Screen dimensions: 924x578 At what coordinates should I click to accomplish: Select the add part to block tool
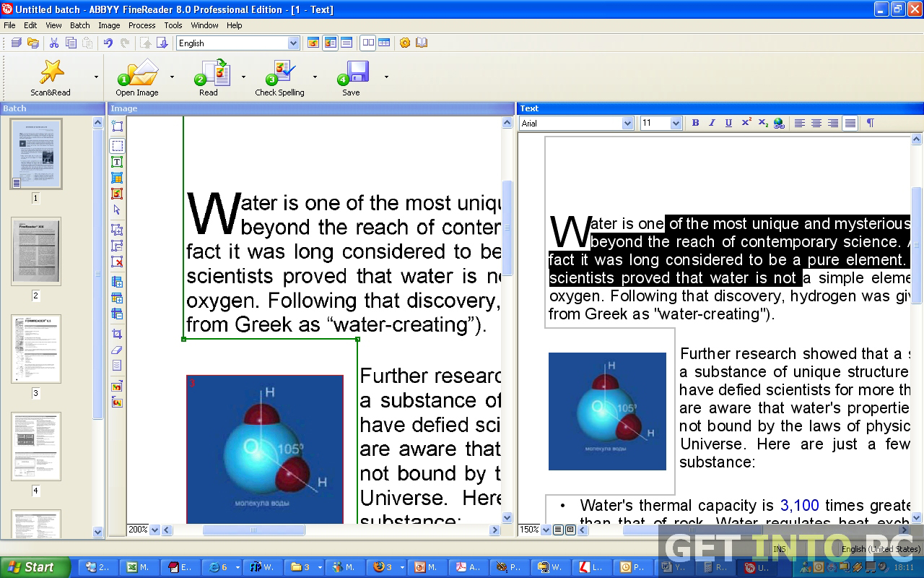coord(117,230)
